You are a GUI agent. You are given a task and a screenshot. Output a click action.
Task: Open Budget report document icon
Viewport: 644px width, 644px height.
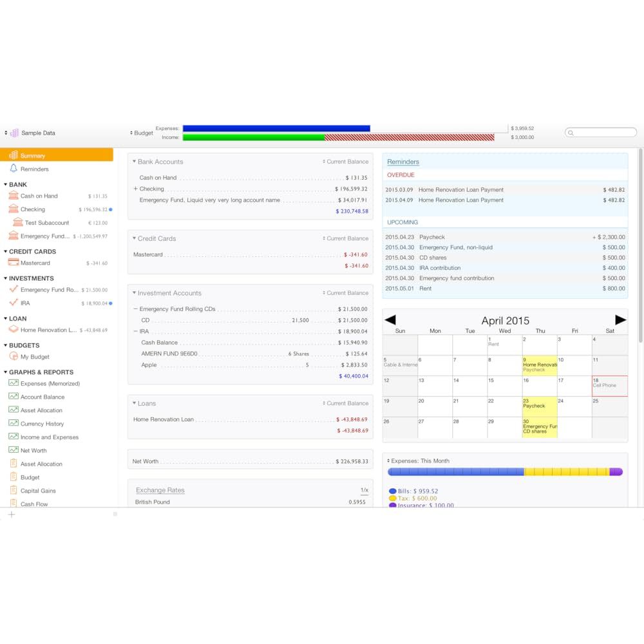tap(14, 477)
